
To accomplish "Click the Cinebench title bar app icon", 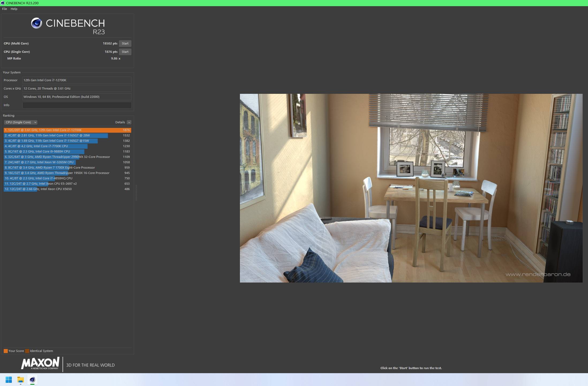I will coord(3,3).
